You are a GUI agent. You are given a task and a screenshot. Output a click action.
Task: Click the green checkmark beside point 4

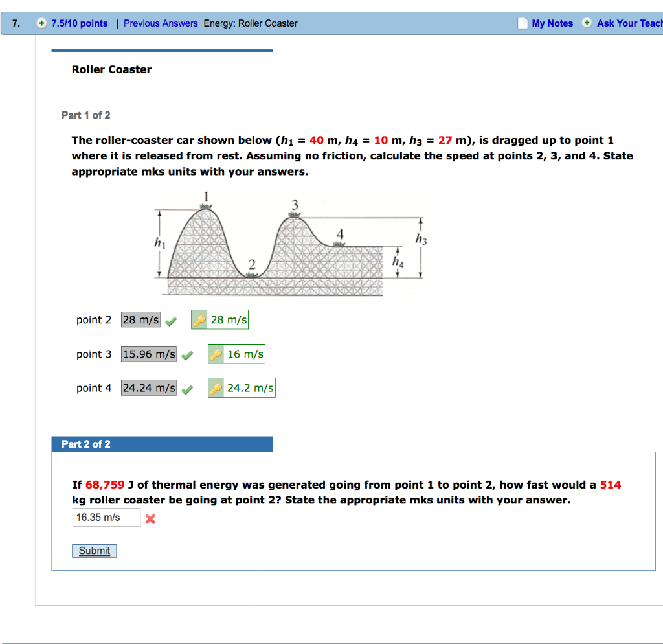(x=187, y=389)
